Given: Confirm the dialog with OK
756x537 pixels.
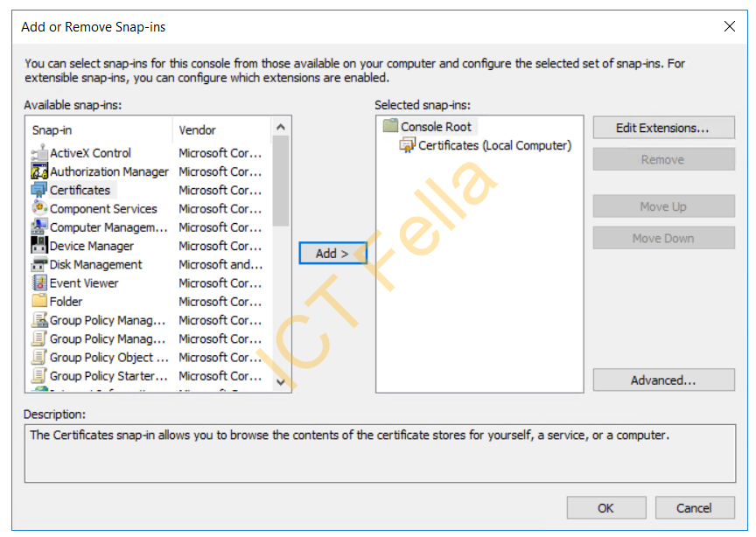Looking at the screenshot, I should pyautogui.click(x=606, y=508).
